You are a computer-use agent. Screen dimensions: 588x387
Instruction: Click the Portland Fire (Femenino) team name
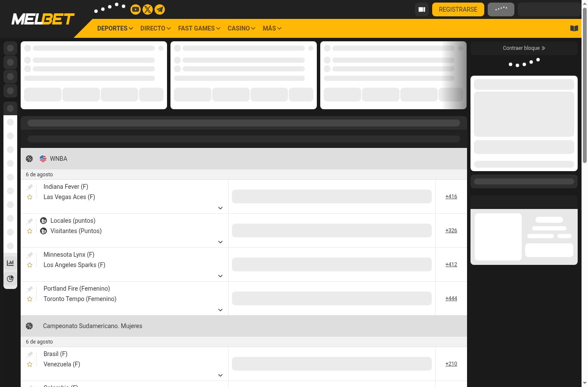point(77,289)
